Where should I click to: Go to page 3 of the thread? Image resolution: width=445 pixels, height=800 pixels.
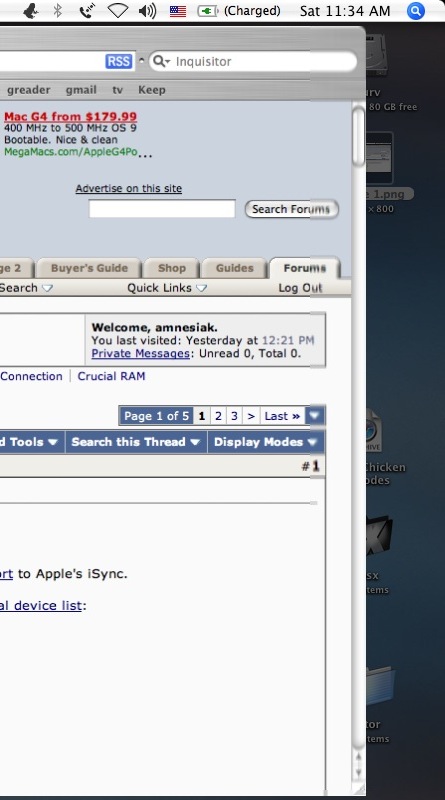pyautogui.click(x=234, y=416)
